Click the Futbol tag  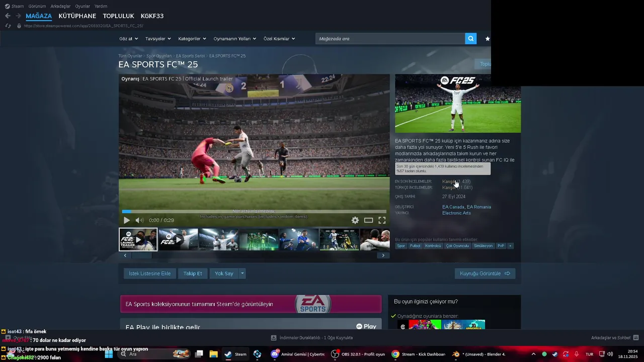pyautogui.click(x=415, y=246)
